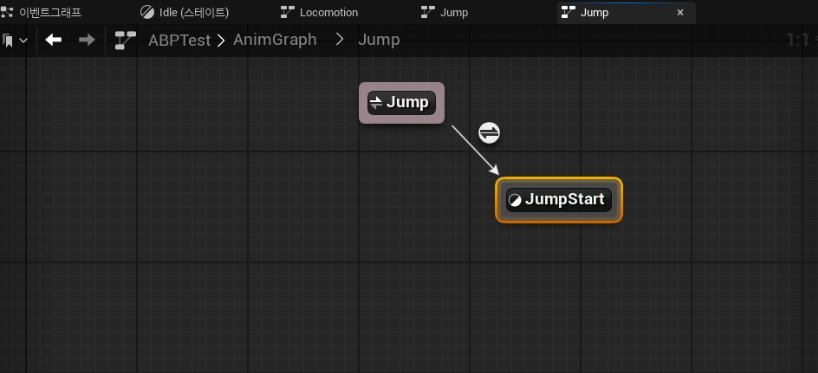Image resolution: width=818 pixels, height=373 pixels.
Task: Switch to the Idle (스테이트) tab
Action: [194, 12]
